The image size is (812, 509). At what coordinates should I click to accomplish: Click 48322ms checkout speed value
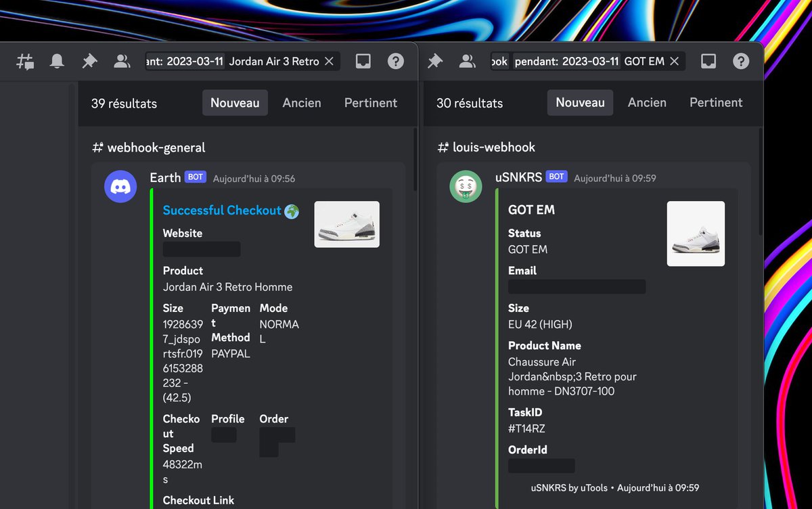coord(182,472)
